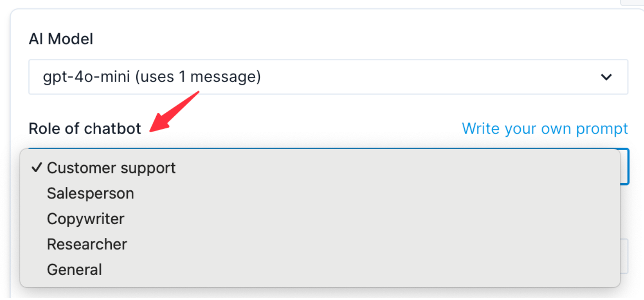Click the AI Model label

61,39
